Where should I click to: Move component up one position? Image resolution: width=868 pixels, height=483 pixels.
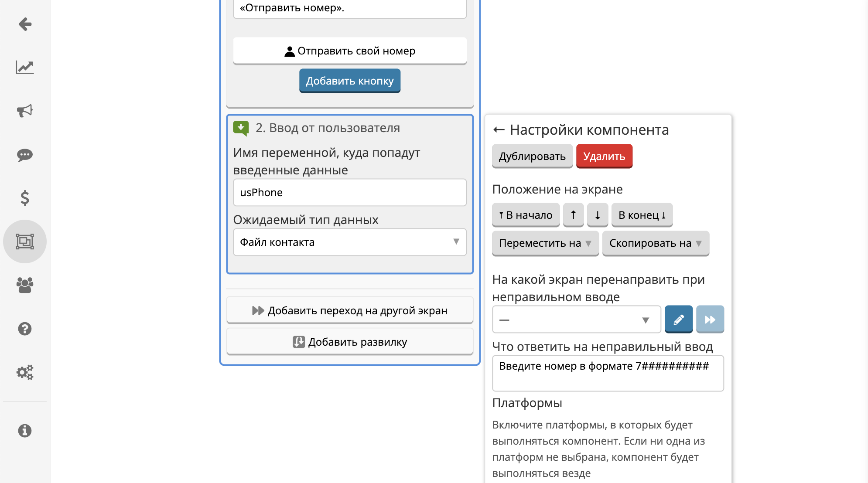[x=574, y=215]
